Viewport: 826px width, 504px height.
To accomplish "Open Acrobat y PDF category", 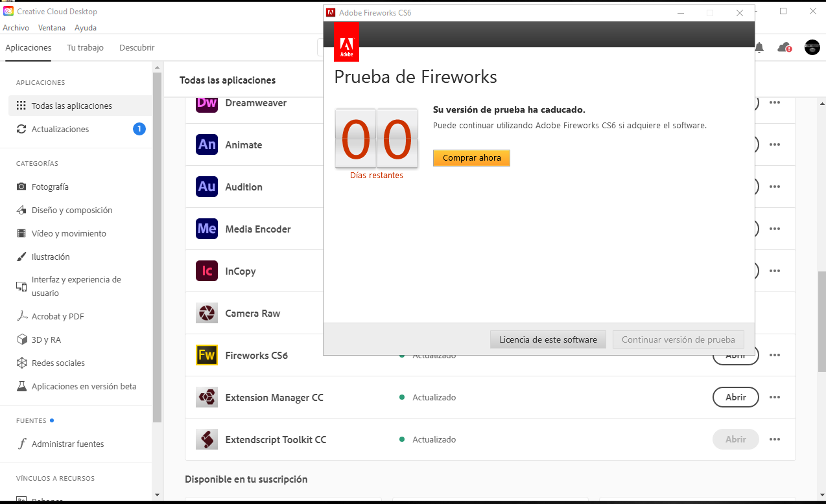I will tap(49, 316).
